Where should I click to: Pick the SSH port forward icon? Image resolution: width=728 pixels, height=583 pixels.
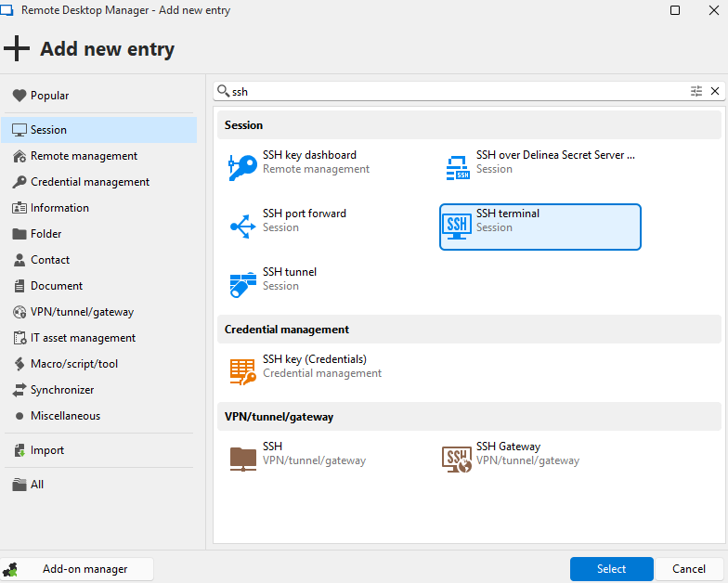click(243, 227)
